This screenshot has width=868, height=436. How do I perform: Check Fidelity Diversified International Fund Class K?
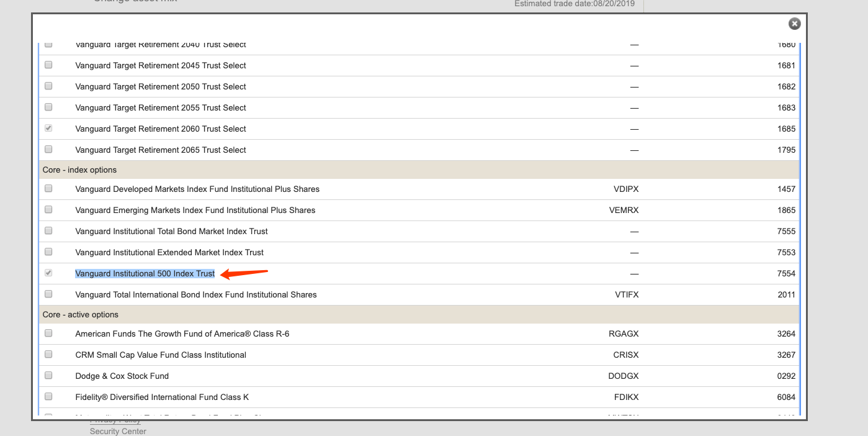click(48, 396)
